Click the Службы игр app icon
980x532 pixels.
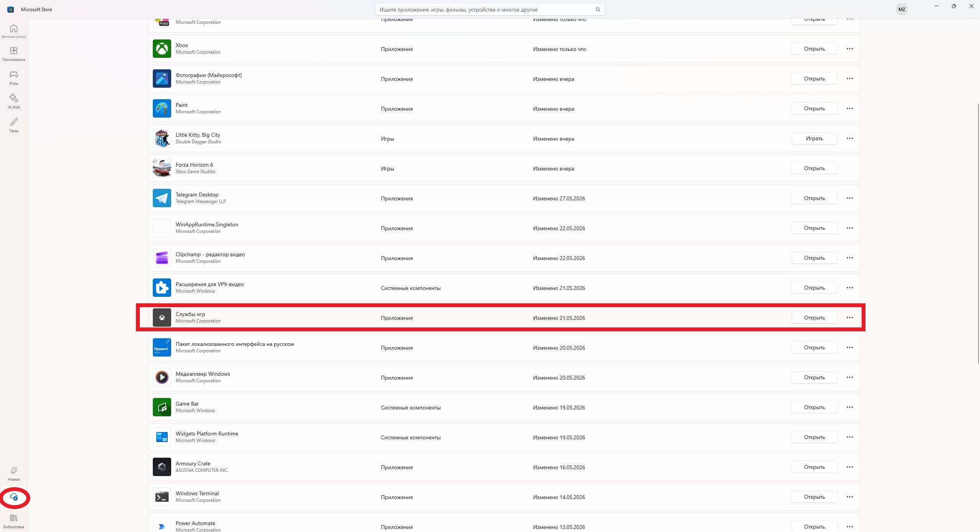(x=162, y=318)
